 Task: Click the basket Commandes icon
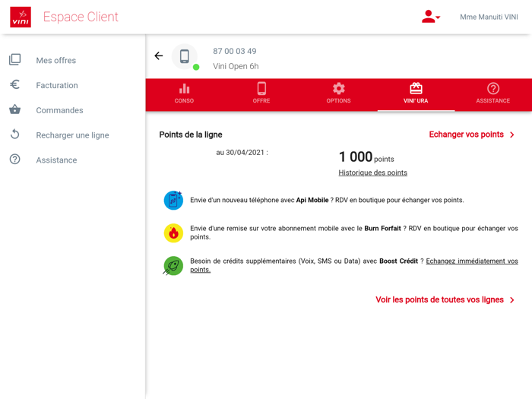pyautogui.click(x=15, y=109)
